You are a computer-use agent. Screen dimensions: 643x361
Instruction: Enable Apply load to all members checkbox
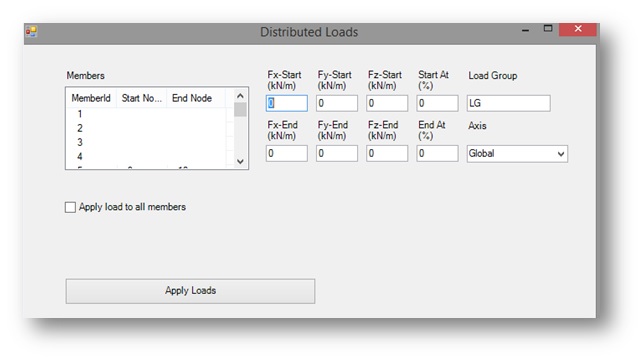70,207
